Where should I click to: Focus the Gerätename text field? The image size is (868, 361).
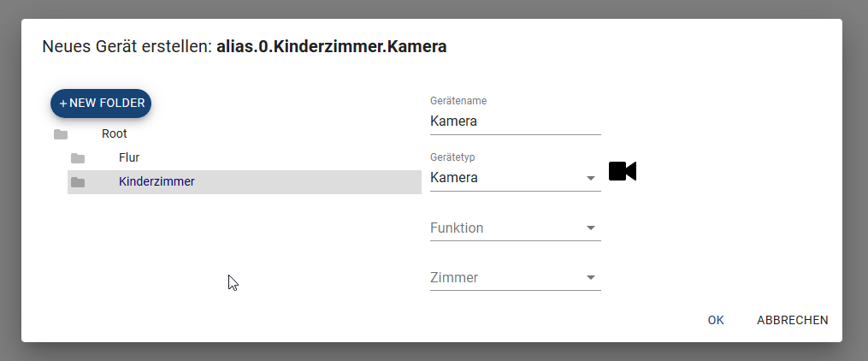click(x=516, y=121)
